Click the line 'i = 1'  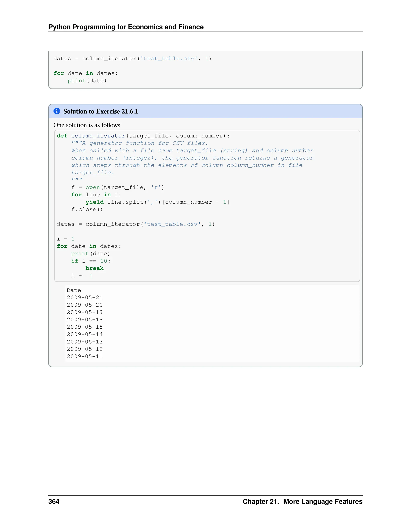point(65,239)
